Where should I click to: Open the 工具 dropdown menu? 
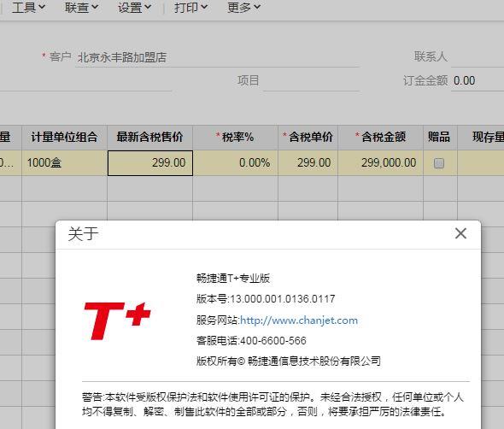pyautogui.click(x=28, y=7)
